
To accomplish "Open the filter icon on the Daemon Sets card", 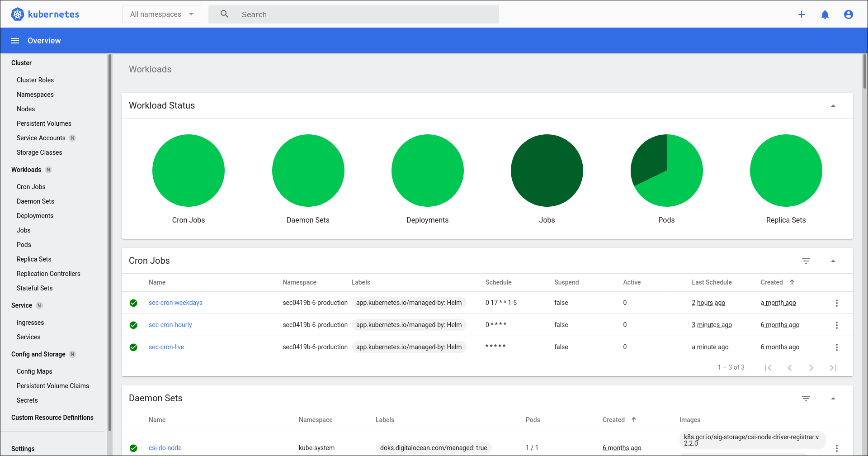I will coord(807,398).
